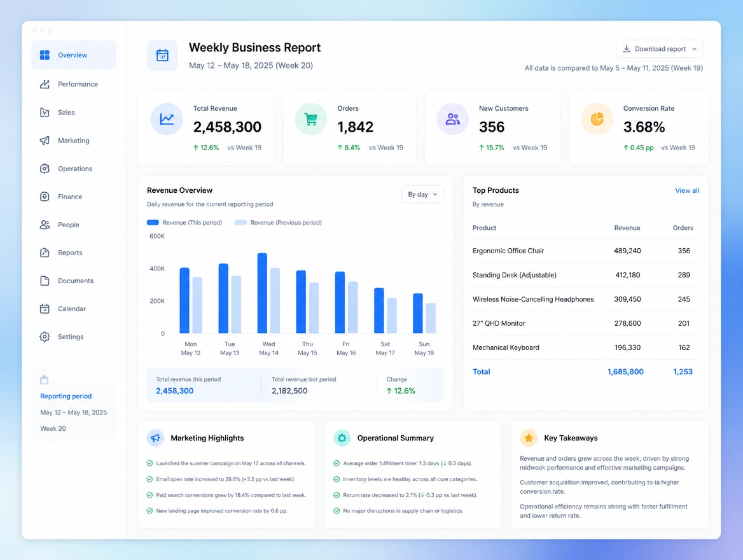This screenshot has width=743, height=560.
Task: Click the dark blue Mon May 12 bar
Action: (184, 300)
